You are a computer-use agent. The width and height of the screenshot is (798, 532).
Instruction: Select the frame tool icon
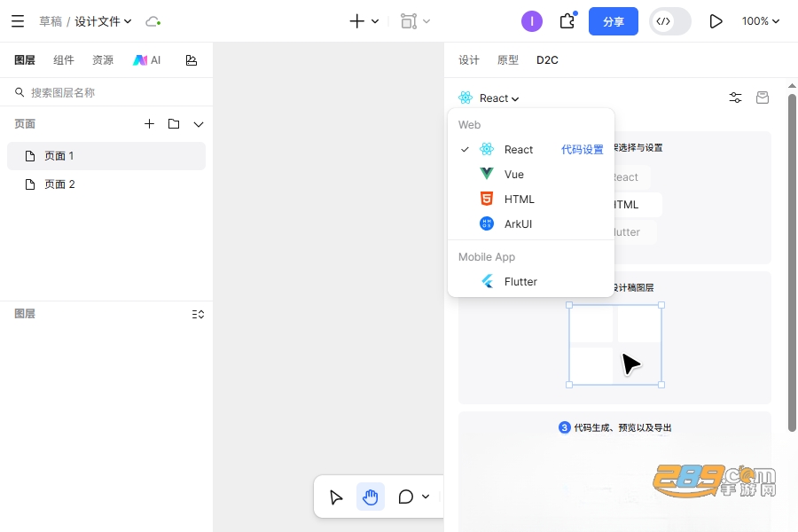tap(409, 21)
